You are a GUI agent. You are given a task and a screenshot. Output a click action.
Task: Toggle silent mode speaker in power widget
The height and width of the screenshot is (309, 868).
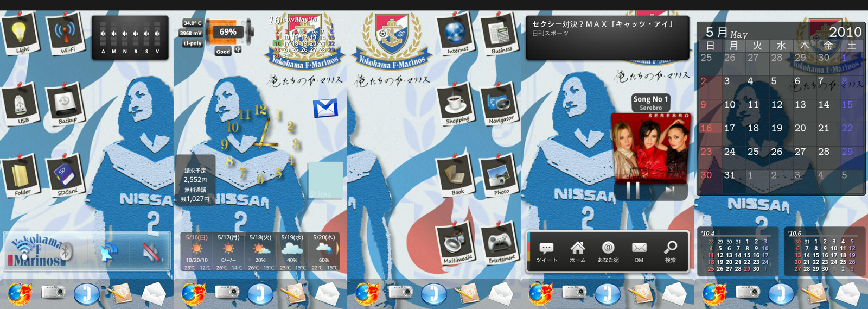151,251
